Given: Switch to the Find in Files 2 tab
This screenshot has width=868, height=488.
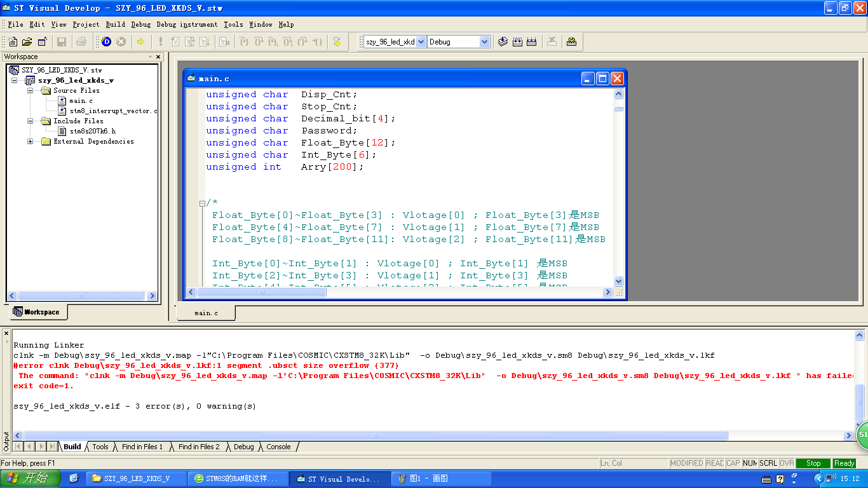Looking at the screenshot, I should [x=199, y=447].
